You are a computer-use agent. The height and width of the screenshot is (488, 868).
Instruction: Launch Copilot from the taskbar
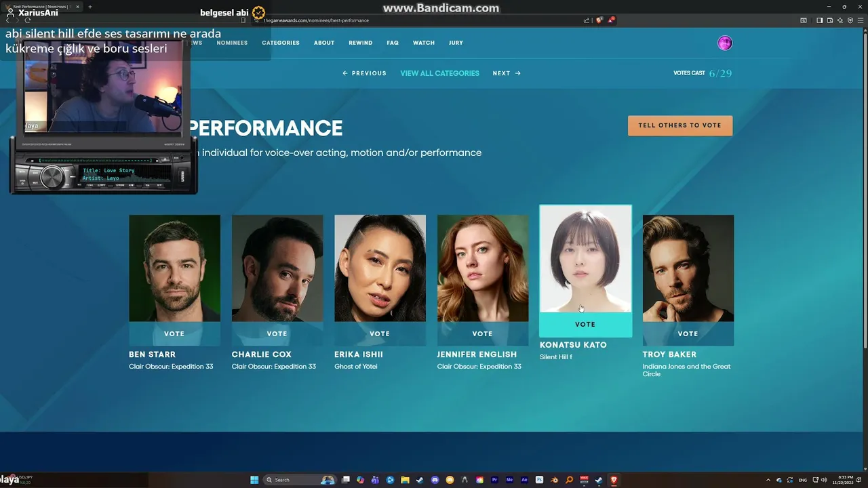click(360, 480)
